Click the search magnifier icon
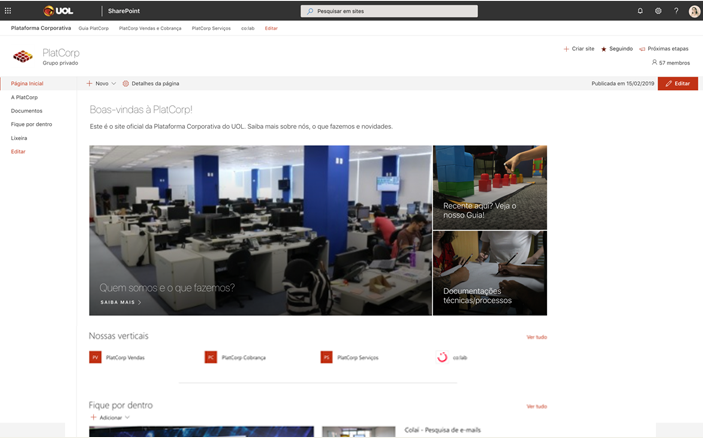This screenshot has width=703, height=438. pyautogui.click(x=310, y=11)
